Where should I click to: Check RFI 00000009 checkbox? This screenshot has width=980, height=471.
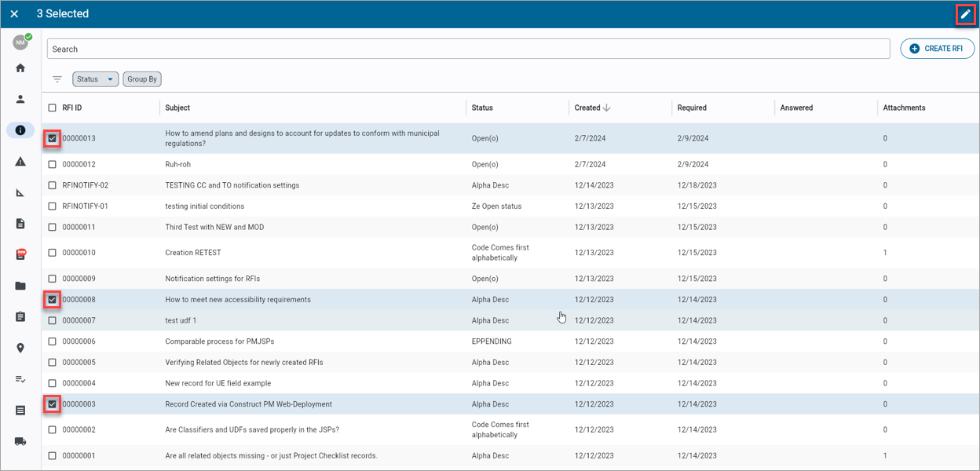click(x=53, y=279)
